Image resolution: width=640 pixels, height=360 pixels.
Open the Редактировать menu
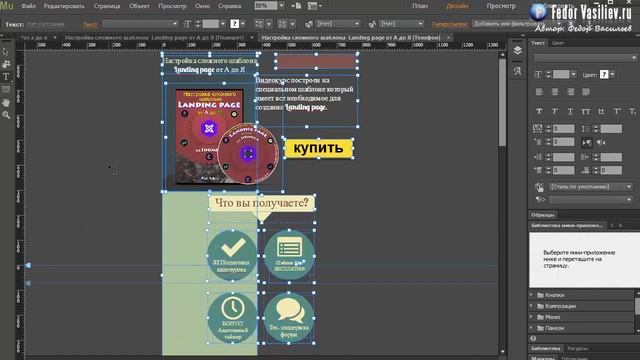[64, 6]
